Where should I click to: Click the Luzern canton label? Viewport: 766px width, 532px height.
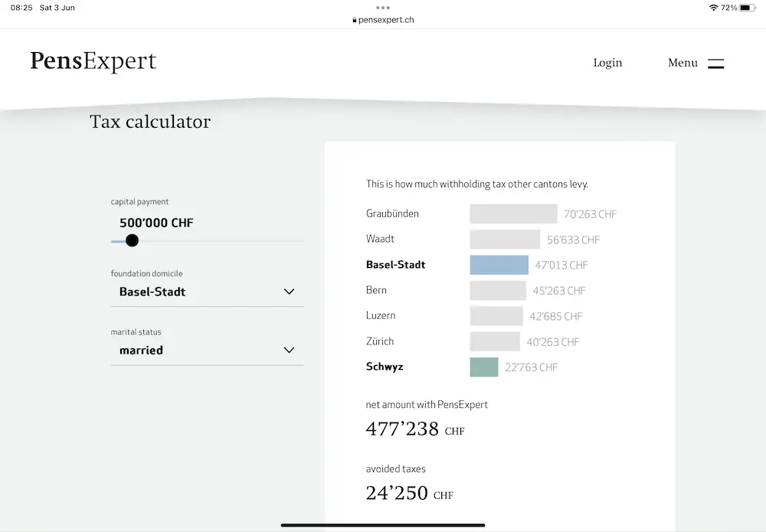381,316
